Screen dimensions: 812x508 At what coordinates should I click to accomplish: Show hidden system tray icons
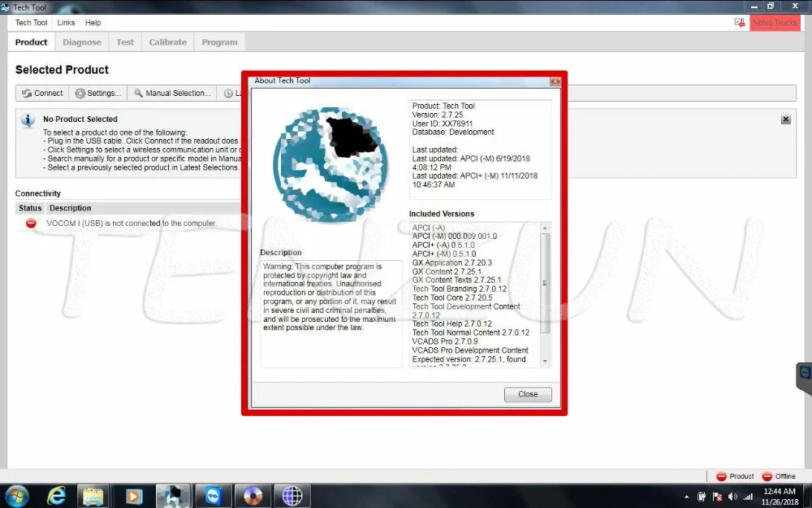click(687, 497)
